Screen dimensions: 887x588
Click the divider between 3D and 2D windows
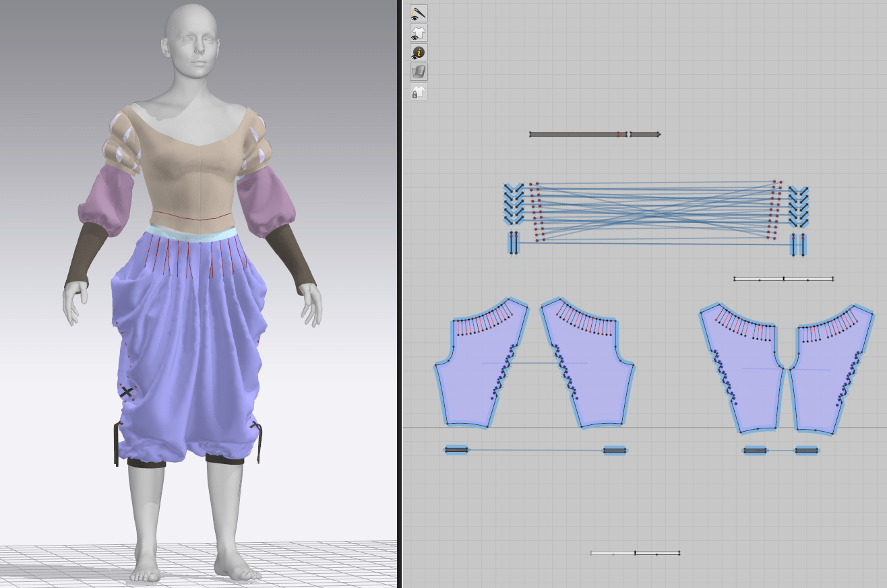click(x=400, y=294)
